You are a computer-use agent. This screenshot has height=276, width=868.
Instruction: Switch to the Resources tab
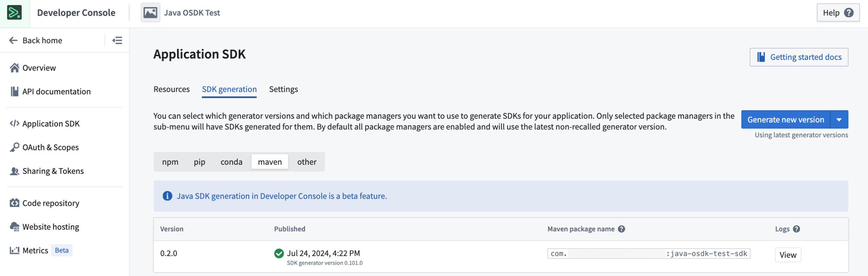pyautogui.click(x=172, y=89)
